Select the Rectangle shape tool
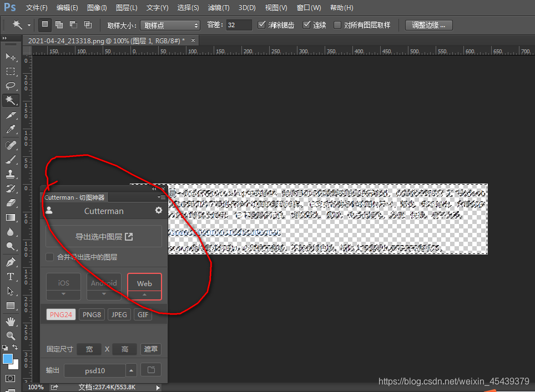Screen dimensions: 535x392 point(11,306)
